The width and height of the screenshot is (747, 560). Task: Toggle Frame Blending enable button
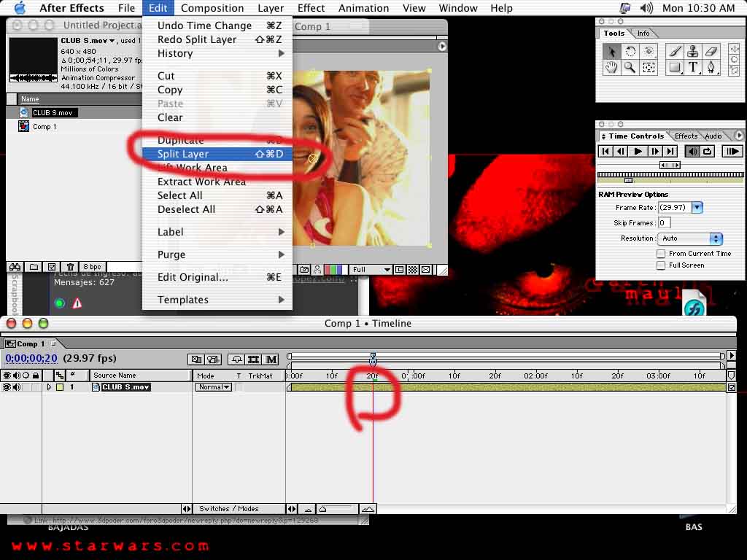click(x=253, y=359)
